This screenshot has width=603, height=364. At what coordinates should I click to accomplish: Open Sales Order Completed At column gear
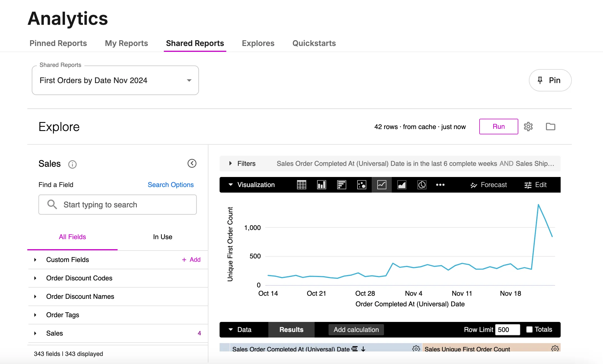[x=416, y=348]
